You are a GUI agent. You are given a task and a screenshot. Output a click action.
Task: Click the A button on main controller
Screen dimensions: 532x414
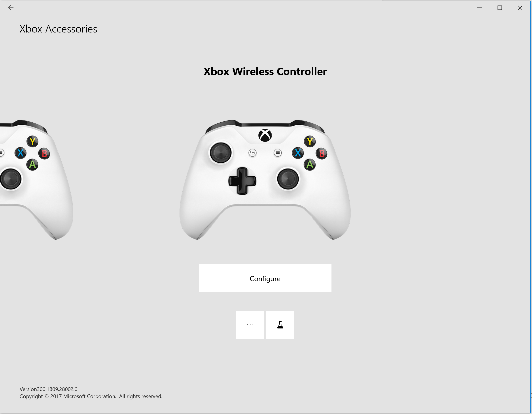click(x=310, y=163)
